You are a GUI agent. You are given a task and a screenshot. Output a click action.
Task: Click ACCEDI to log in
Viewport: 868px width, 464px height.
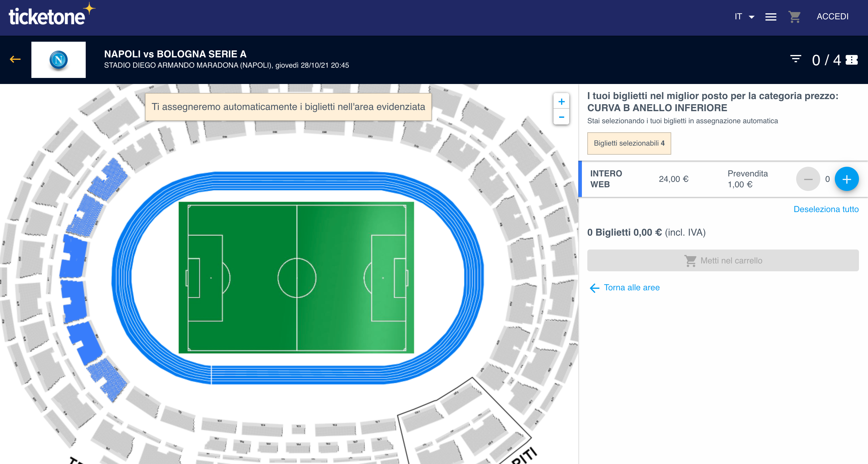(832, 17)
